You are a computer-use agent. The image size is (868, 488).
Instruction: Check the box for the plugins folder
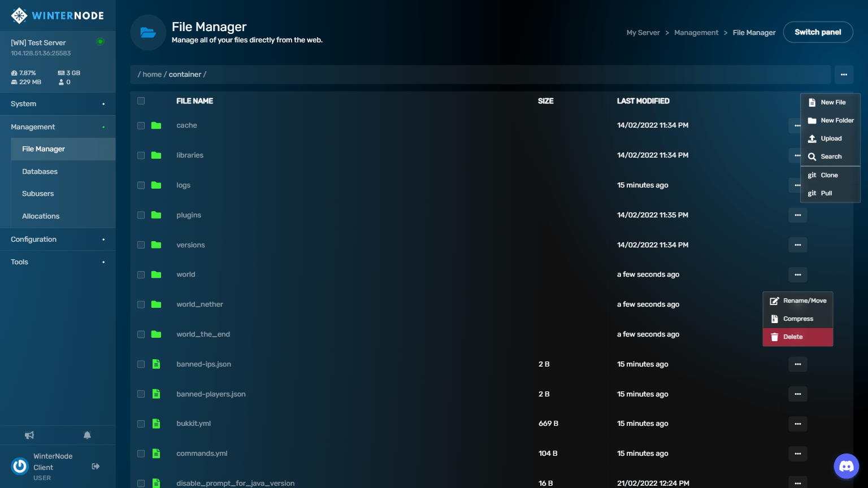[141, 215]
